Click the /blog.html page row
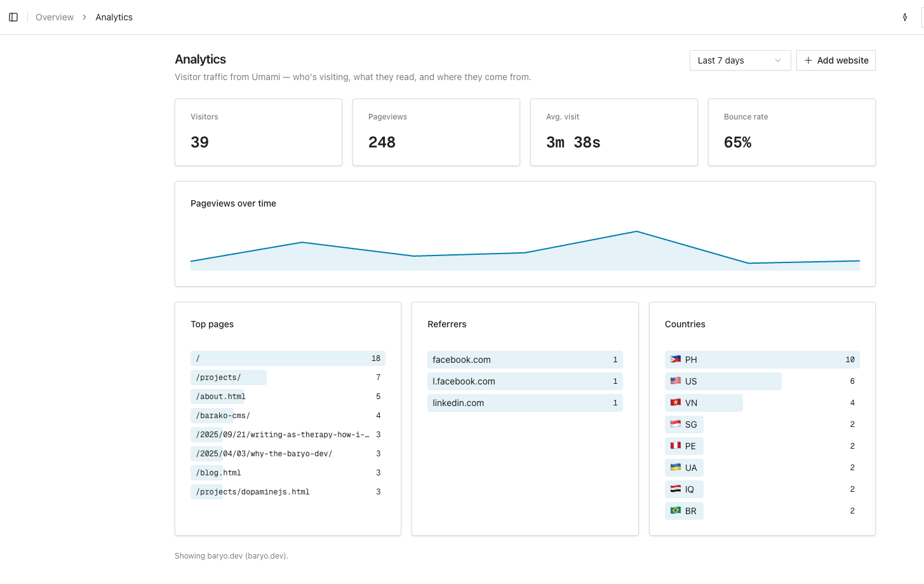 coord(288,473)
